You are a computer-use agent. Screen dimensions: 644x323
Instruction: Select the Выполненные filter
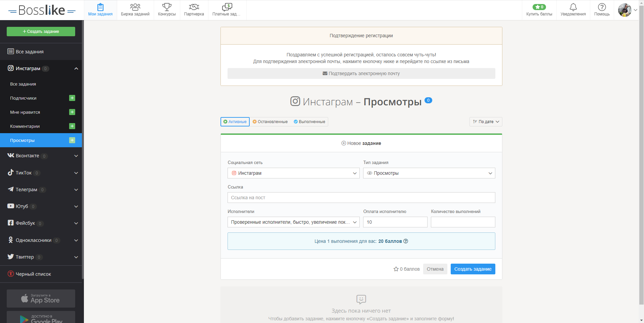pyautogui.click(x=309, y=122)
